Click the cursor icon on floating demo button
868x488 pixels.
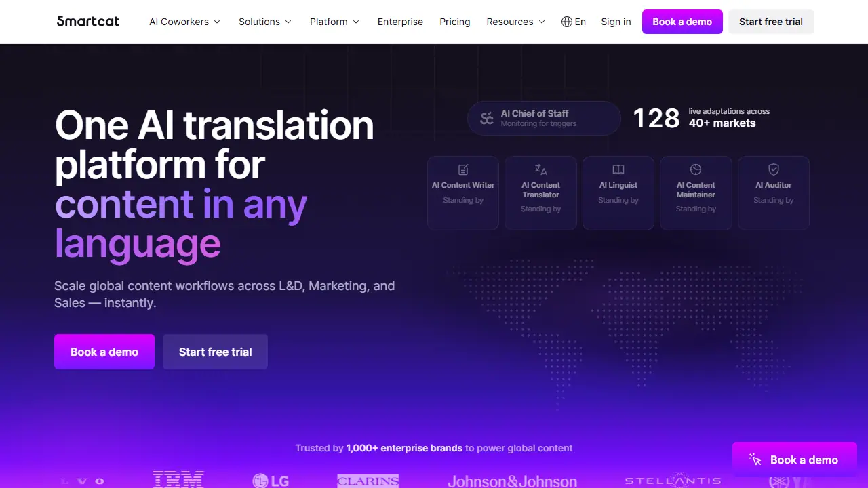click(755, 460)
